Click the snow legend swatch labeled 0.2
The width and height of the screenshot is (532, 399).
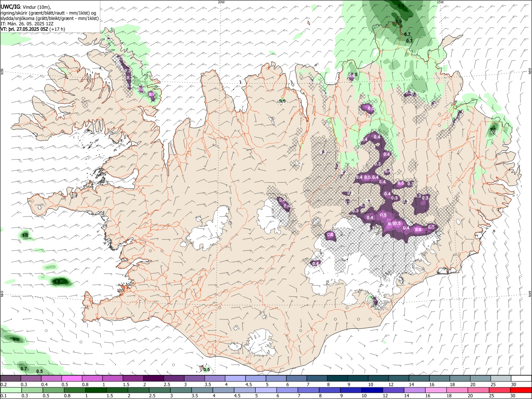tap(10, 378)
